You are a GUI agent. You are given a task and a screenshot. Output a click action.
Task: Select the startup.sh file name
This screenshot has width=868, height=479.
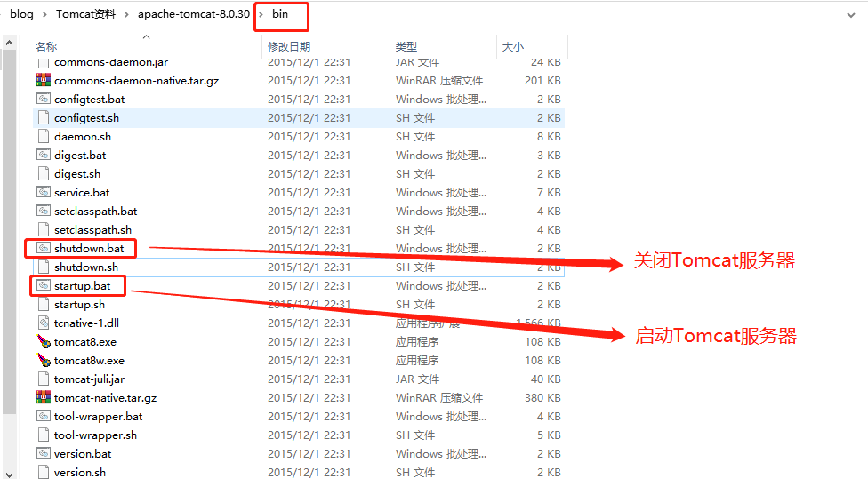coord(80,304)
